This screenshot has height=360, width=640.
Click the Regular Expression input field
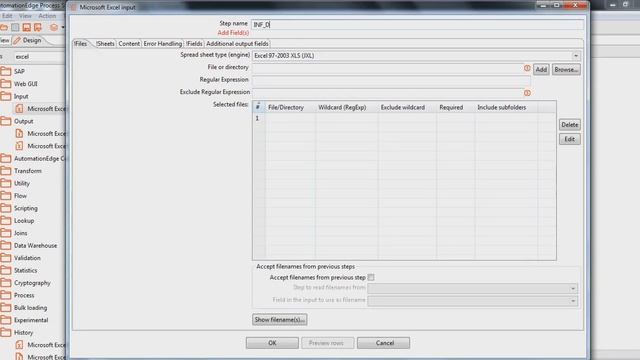click(x=391, y=80)
